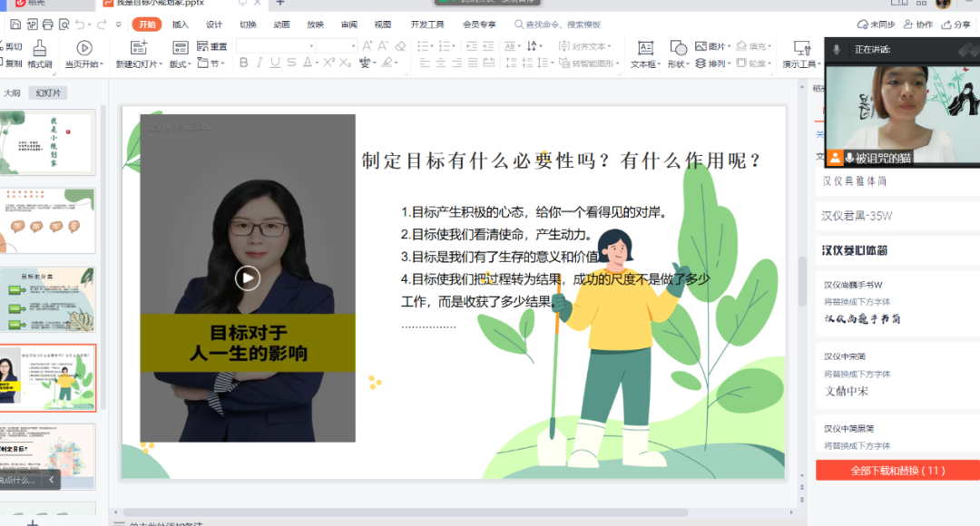Switch to the Insert (插入) ribbon tab
The width and height of the screenshot is (980, 526).
point(181,24)
